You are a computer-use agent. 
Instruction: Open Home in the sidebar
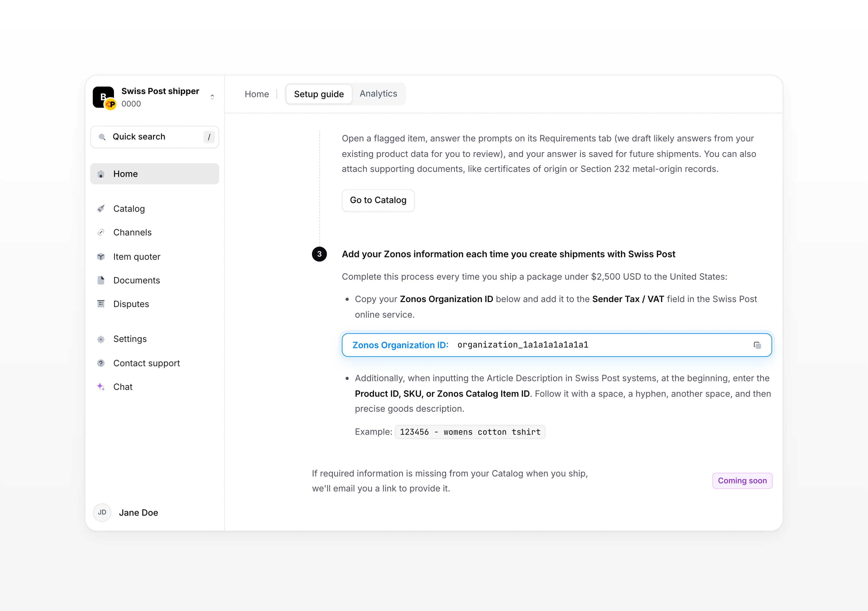(155, 174)
